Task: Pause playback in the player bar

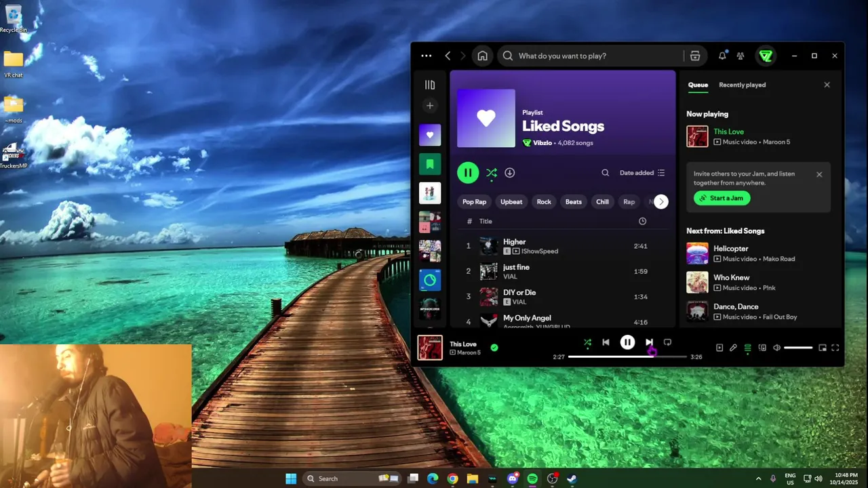Action: pos(627,343)
